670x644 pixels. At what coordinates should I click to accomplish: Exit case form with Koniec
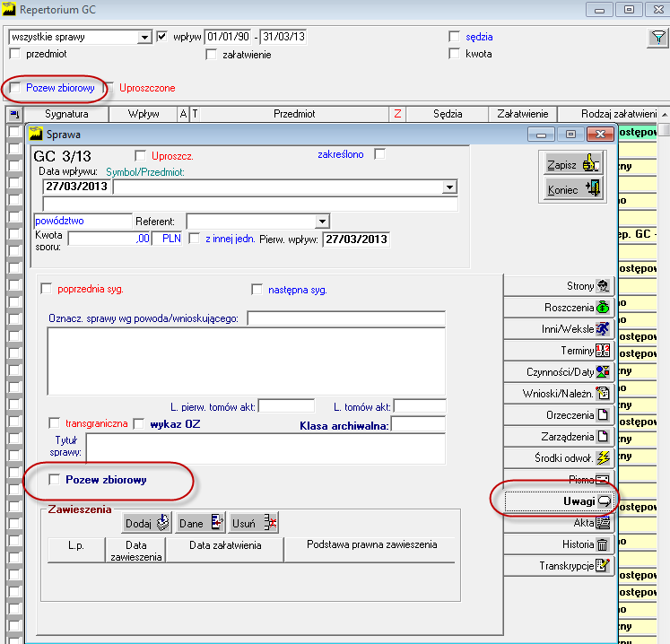click(573, 189)
